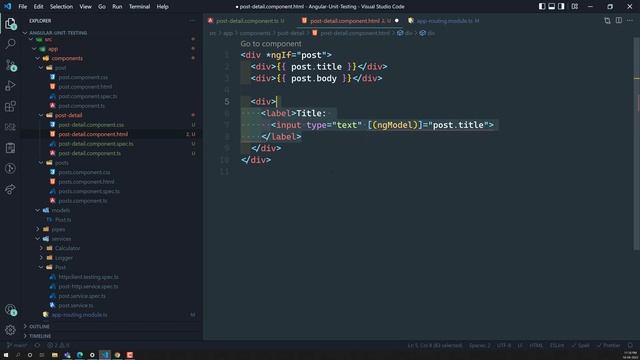The height and width of the screenshot is (360, 640).
Task: Split the editor to the right
Action: (619, 20)
